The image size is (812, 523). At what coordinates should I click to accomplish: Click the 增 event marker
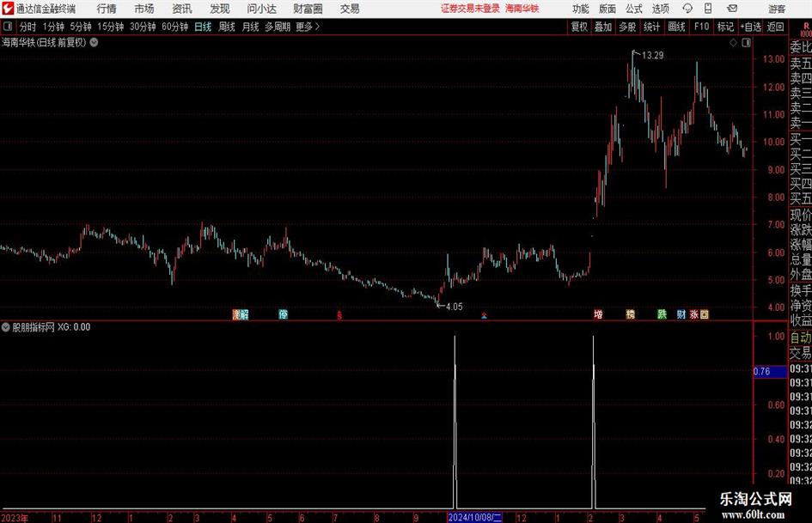pyautogui.click(x=598, y=314)
